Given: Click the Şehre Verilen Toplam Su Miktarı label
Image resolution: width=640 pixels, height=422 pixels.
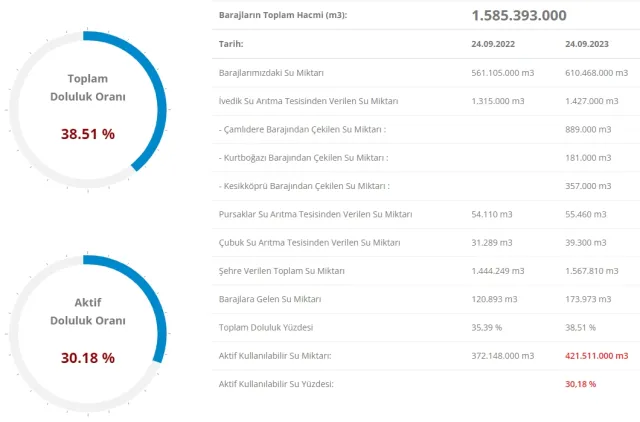Looking at the screenshot, I should click(x=281, y=271).
